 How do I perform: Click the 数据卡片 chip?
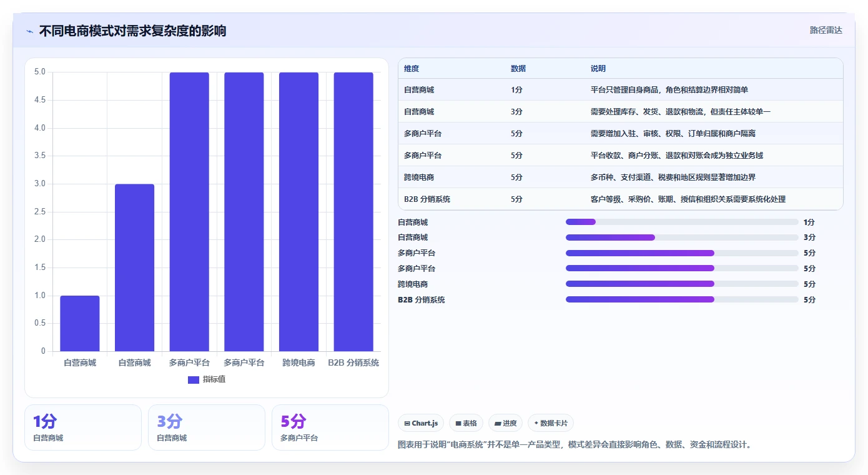[551, 423]
